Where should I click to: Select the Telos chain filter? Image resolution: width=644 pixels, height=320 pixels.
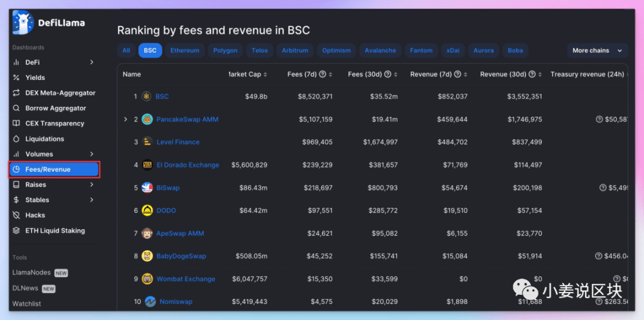pyautogui.click(x=259, y=51)
